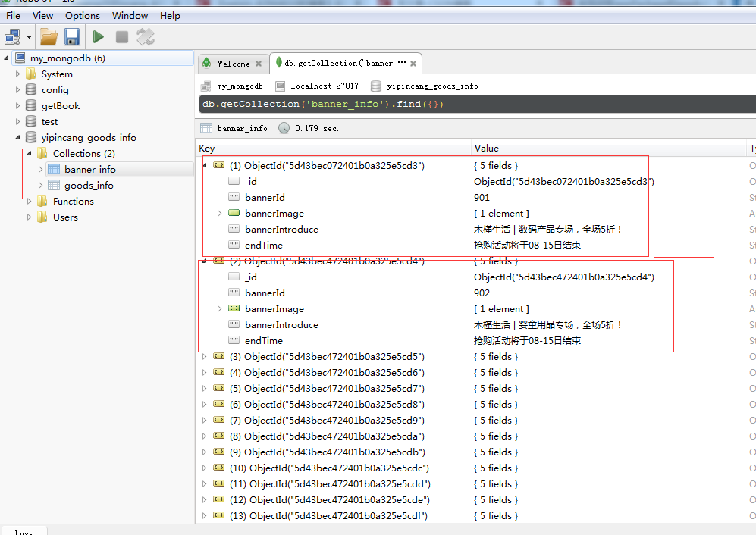The image size is (756, 535).
Task: Click the Save floppy disk icon
Action: click(x=72, y=37)
